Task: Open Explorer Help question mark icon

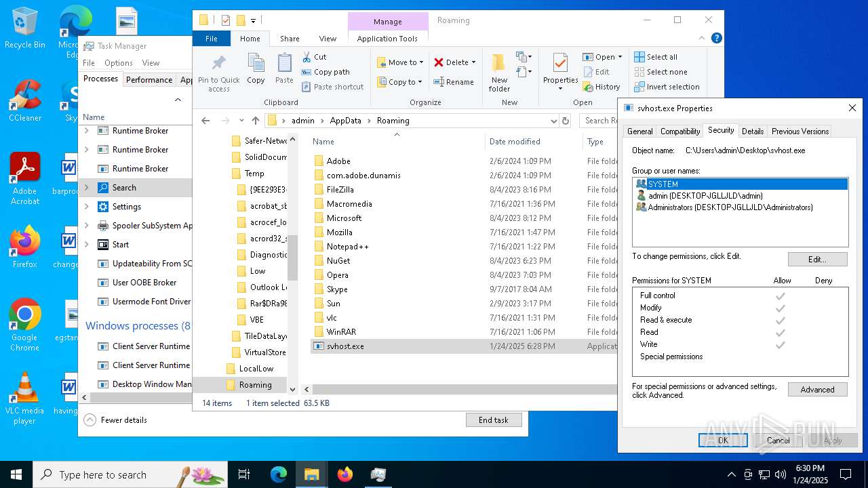Action: (717, 39)
